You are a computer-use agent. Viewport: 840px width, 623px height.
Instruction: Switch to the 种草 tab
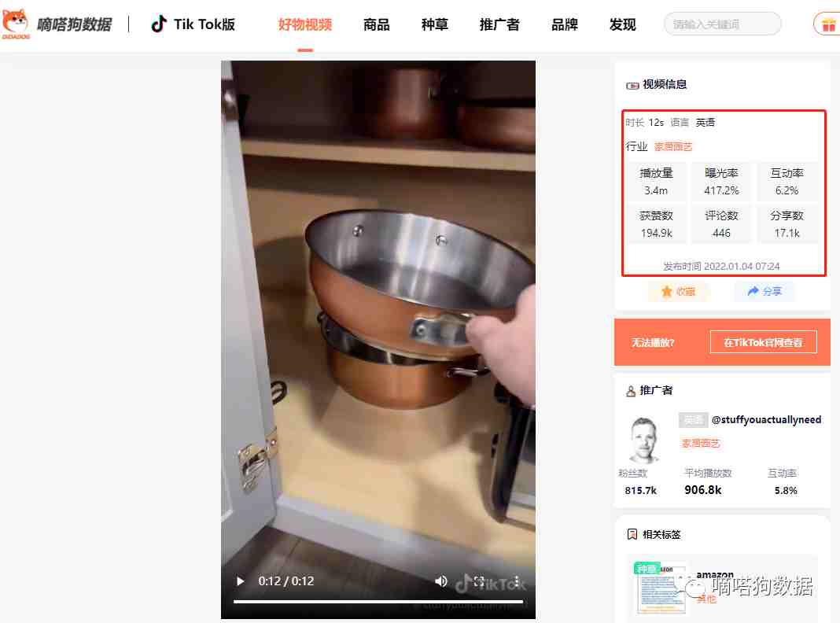point(434,24)
